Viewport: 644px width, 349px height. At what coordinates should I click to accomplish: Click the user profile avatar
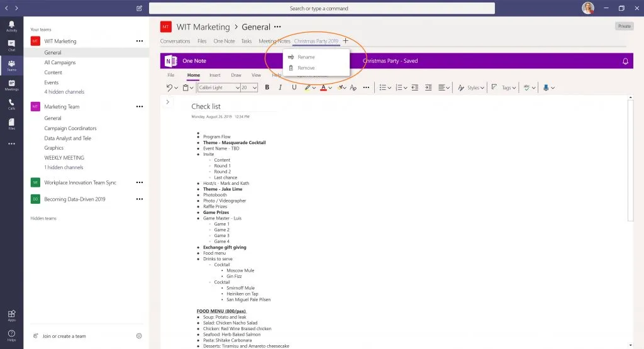point(588,8)
